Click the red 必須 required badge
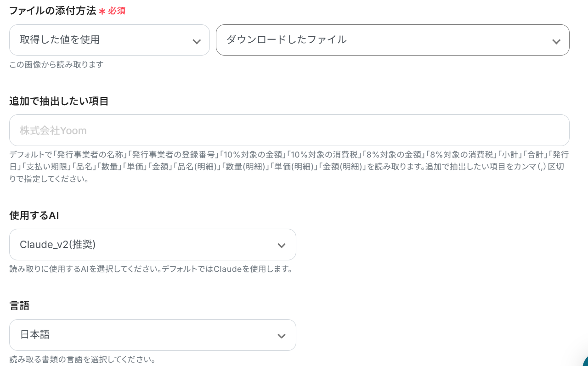 coord(117,11)
